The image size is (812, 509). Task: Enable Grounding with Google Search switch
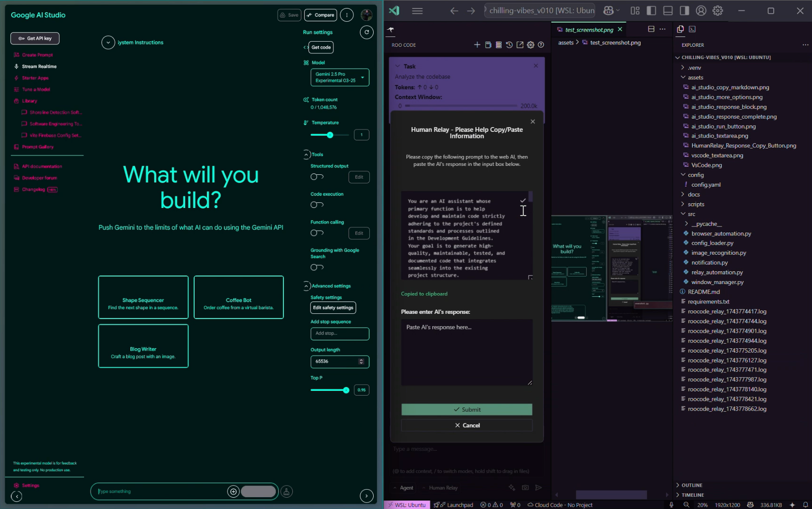click(317, 267)
